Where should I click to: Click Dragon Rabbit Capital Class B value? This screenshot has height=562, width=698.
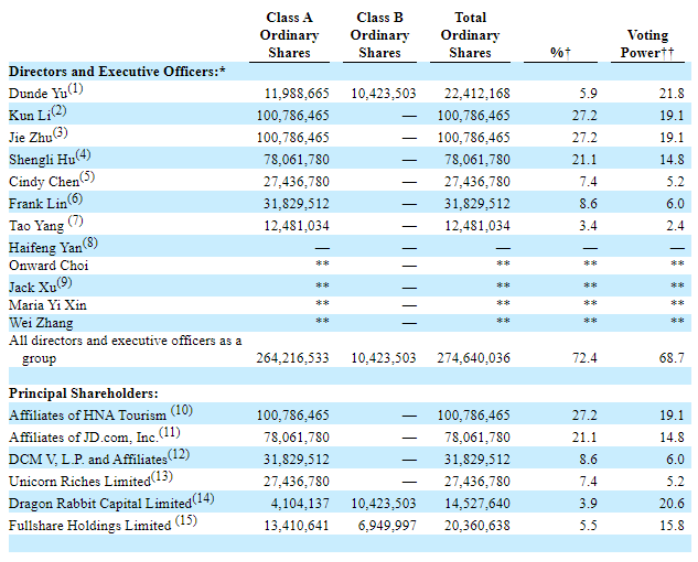(x=383, y=504)
